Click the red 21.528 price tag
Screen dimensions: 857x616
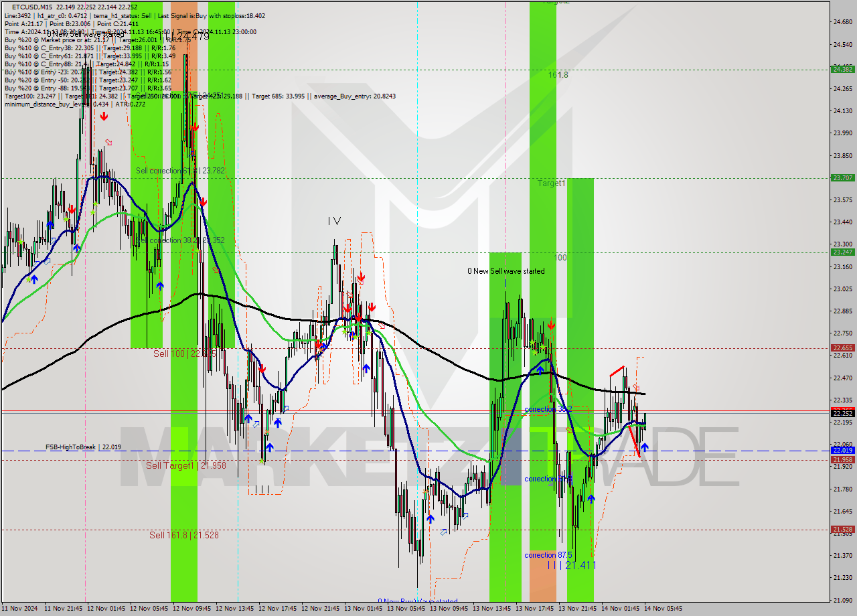[842, 530]
